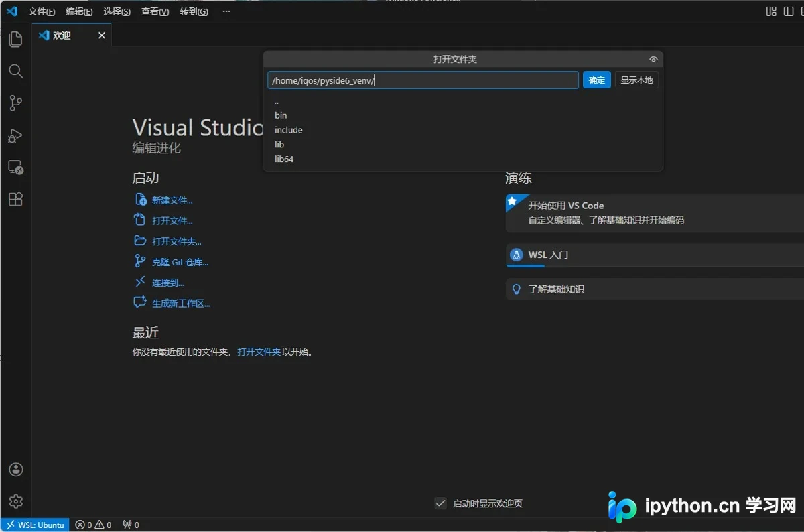Click the lightbulb icon on 了解基础知识

point(516,289)
